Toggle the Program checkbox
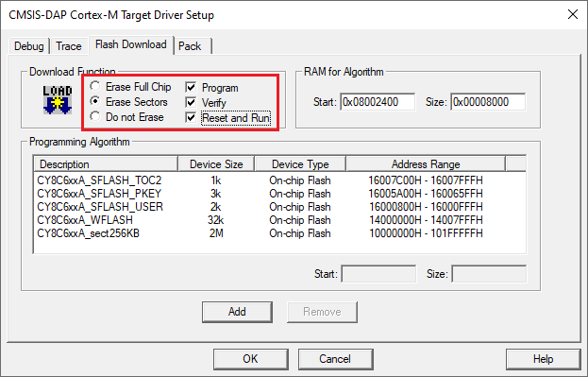The width and height of the screenshot is (588, 377). [x=191, y=88]
